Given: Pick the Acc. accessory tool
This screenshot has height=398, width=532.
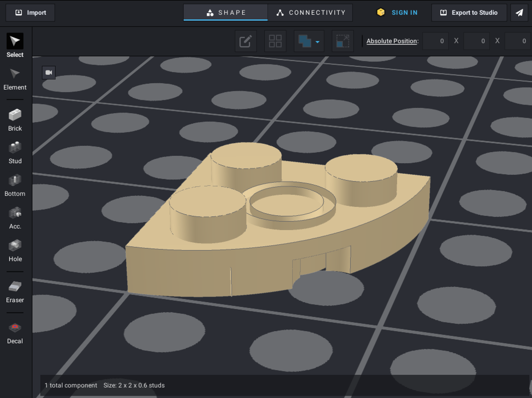Looking at the screenshot, I should pyautogui.click(x=15, y=218).
